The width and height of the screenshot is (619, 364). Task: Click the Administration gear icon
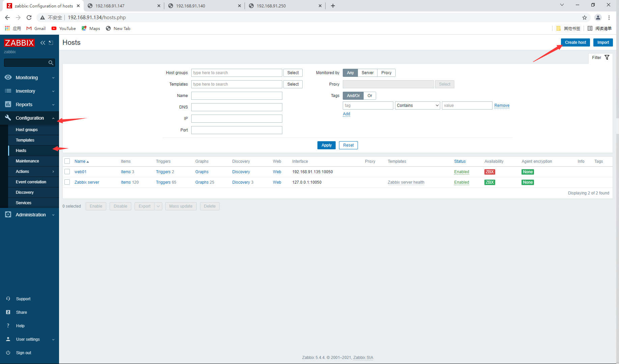[x=8, y=214]
